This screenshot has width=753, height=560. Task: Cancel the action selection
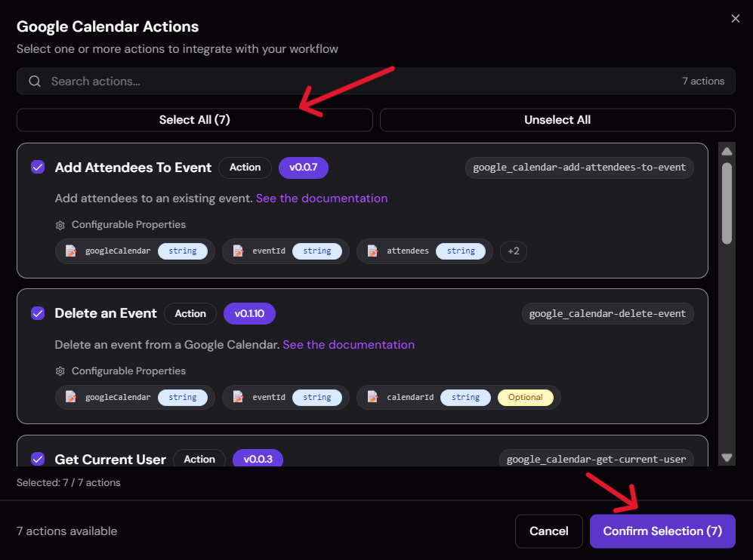[548, 531]
